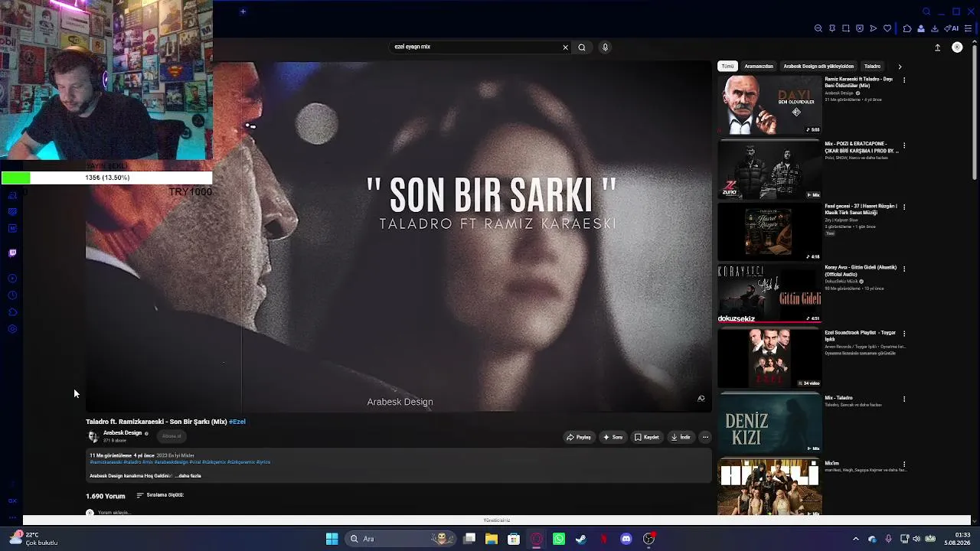The width and height of the screenshot is (980, 551).
Task: Select the 'Aramanızdan' filter chip
Action: pyautogui.click(x=759, y=67)
